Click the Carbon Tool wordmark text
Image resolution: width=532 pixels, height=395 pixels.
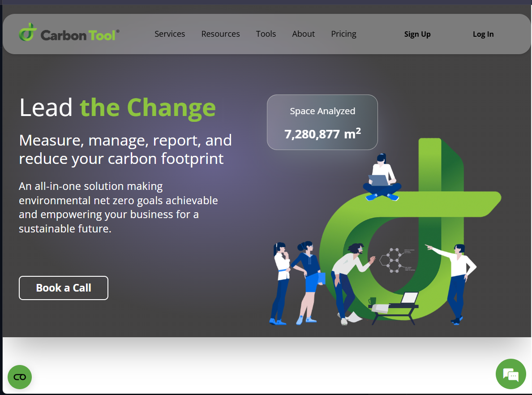click(79, 35)
